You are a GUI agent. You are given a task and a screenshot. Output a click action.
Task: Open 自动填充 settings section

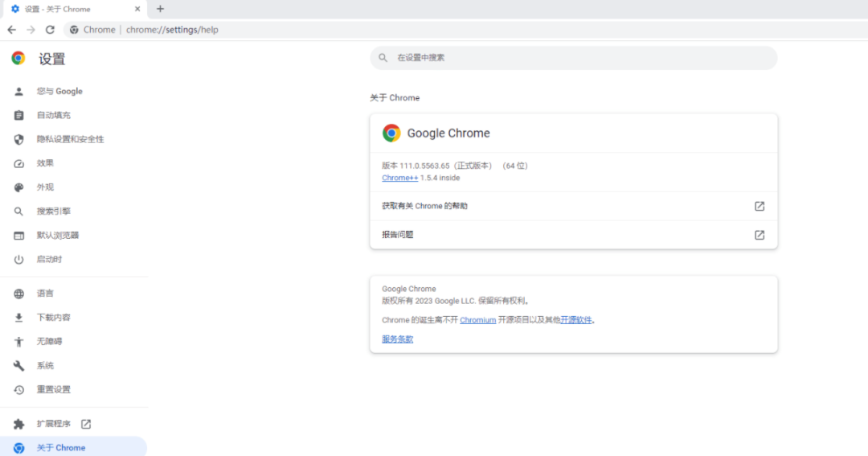tap(74, 115)
